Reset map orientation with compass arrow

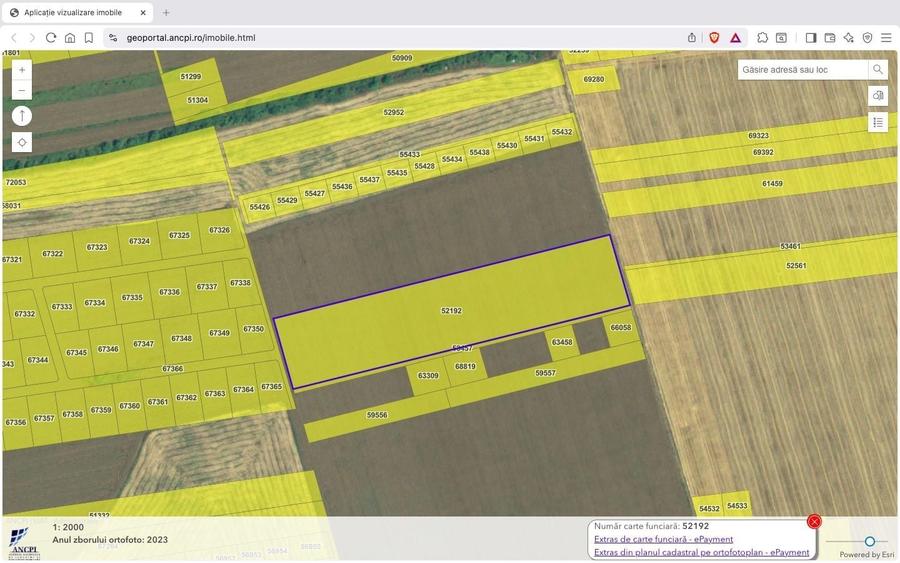[x=22, y=116]
